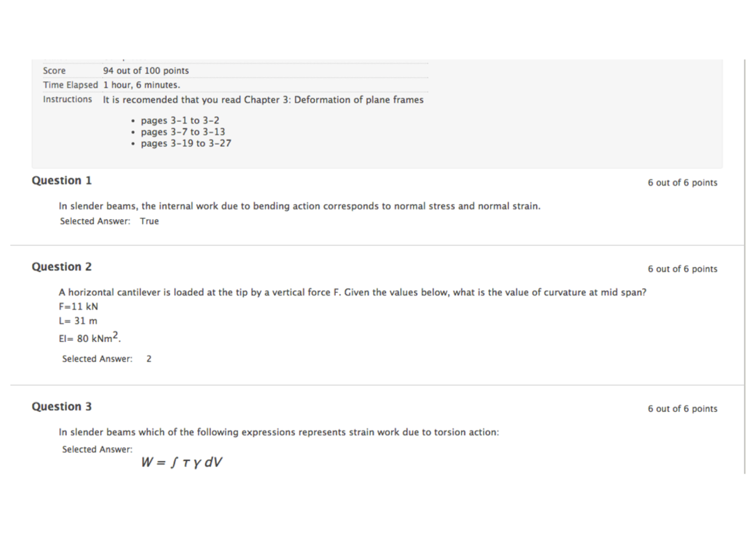Click the selected answer "True" in Question 1
Viewport: 756px width, 534px height.
149,221
